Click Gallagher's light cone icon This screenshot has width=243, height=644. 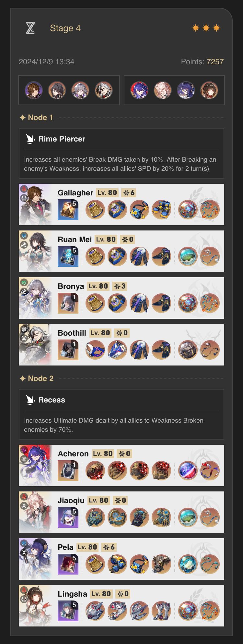click(68, 210)
